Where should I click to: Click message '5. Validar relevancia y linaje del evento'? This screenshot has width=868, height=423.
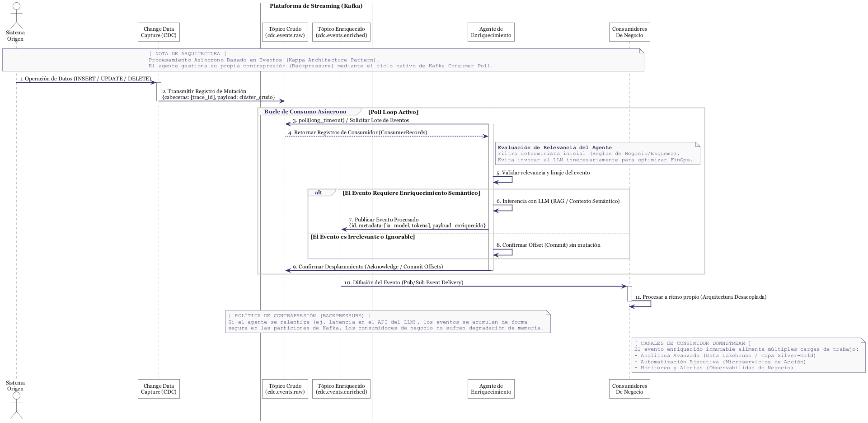[x=543, y=173]
